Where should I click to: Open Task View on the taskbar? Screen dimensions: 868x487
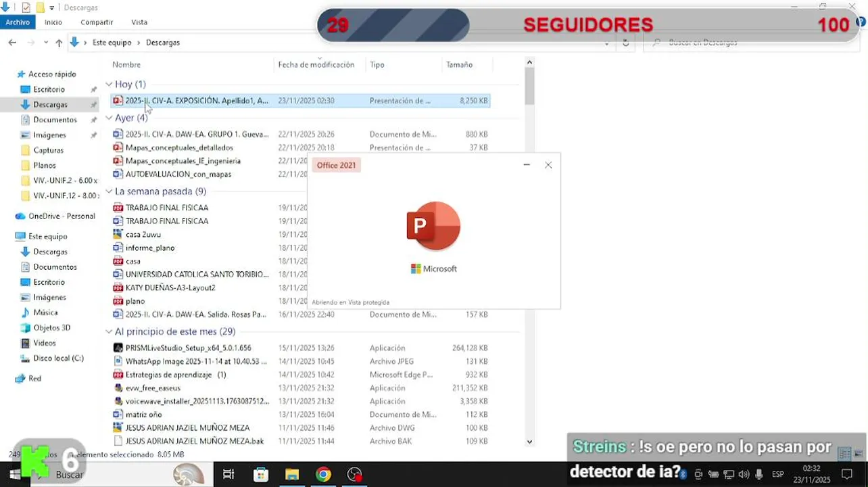point(228,475)
